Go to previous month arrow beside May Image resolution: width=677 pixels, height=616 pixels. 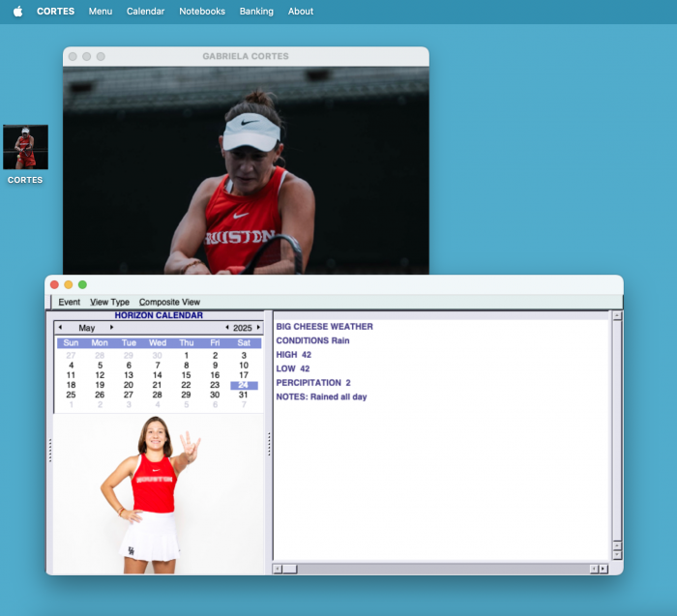(x=60, y=328)
